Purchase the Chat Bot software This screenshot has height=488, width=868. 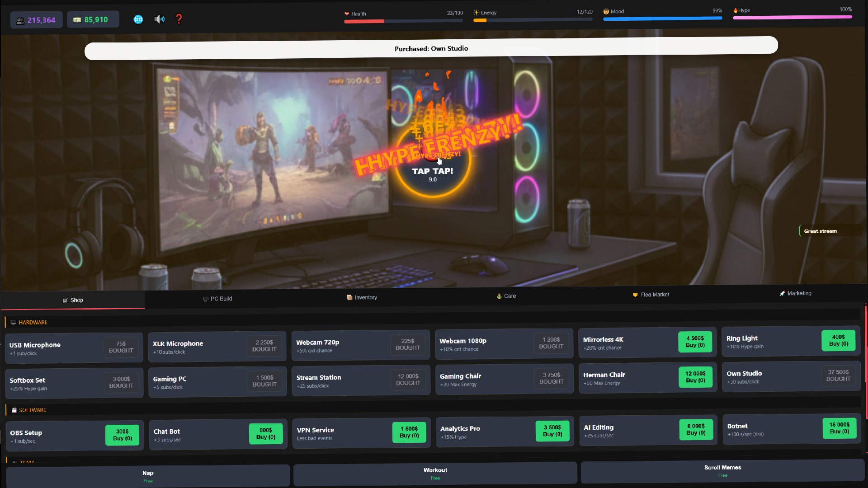click(266, 433)
